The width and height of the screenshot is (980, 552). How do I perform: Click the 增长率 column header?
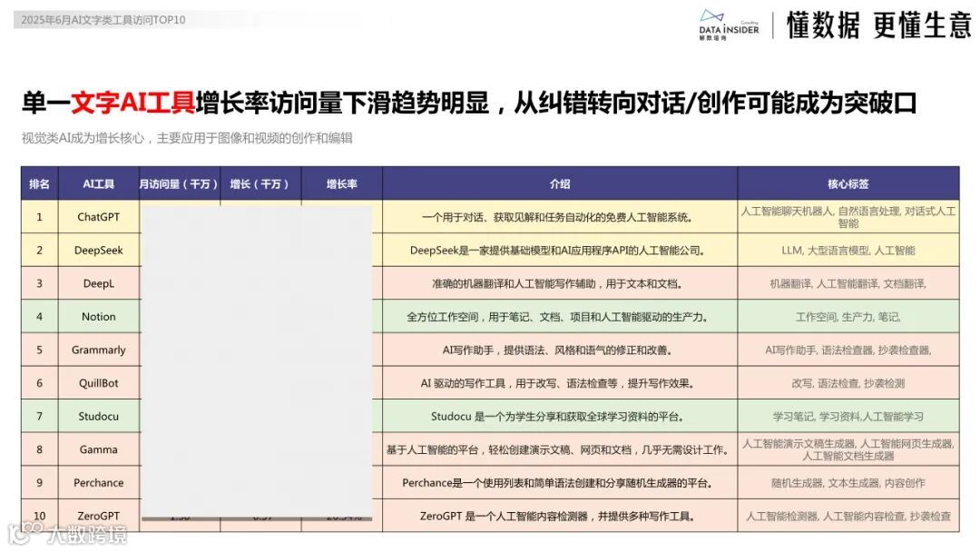pyautogui.click(x=342, y=183)
